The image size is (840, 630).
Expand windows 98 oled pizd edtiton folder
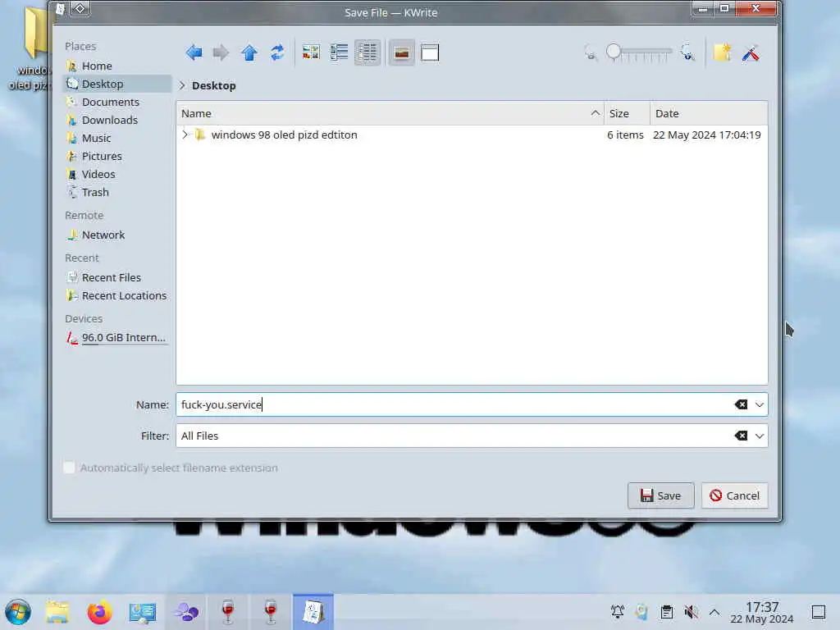(185, 135)
